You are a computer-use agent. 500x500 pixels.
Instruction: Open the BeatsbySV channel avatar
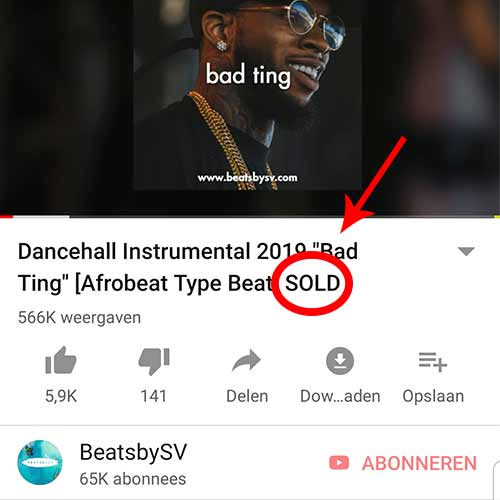40,462
